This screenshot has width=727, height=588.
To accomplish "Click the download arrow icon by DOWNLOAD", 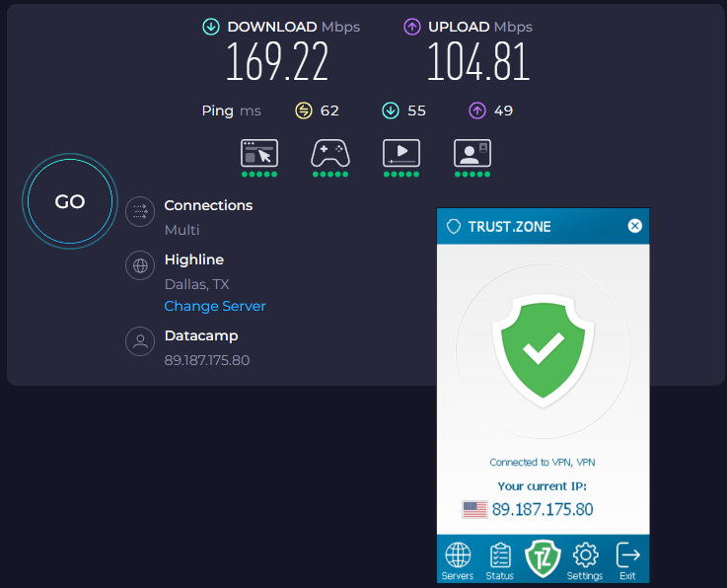I will [x=211, y=27].
